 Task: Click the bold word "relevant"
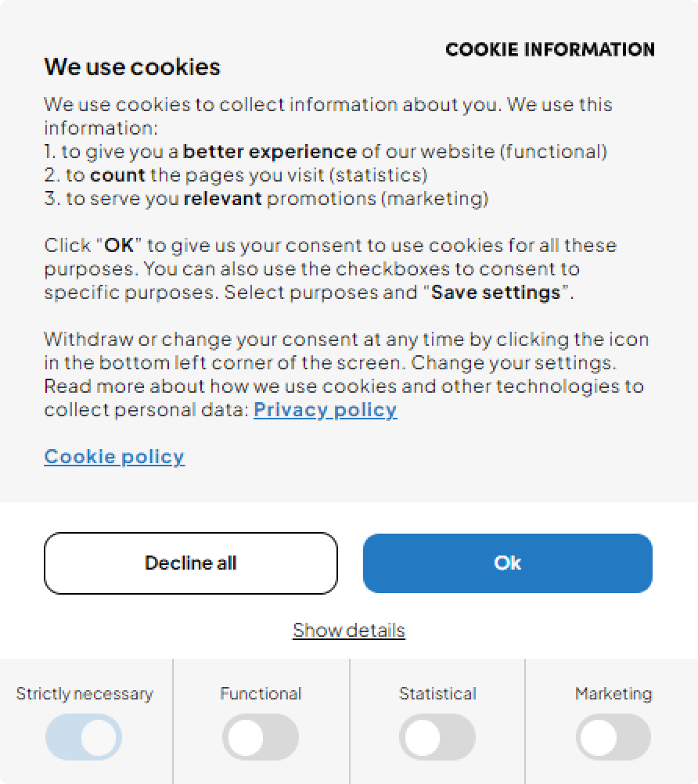(222, 199)
